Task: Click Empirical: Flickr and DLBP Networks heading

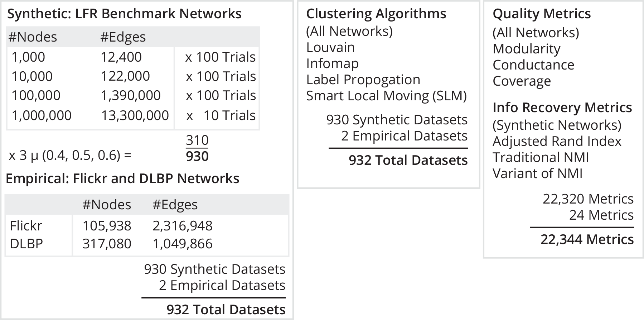Action: [122, 179]
